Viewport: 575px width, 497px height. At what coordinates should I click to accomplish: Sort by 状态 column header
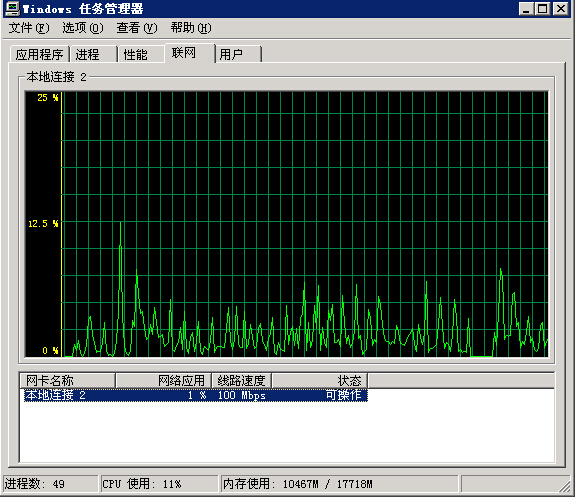pyautogui.click(x=320, y=380)
